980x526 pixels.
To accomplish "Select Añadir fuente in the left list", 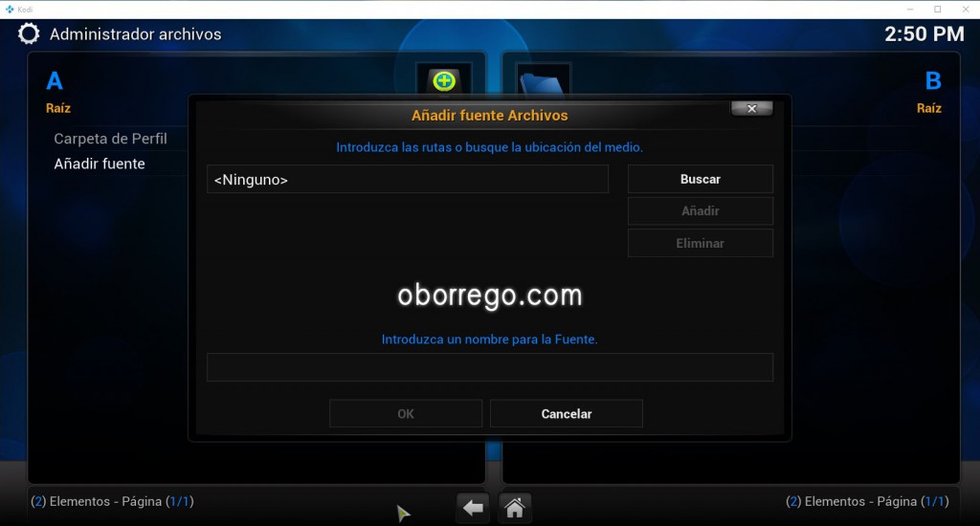I will click(x=100, y=164).
